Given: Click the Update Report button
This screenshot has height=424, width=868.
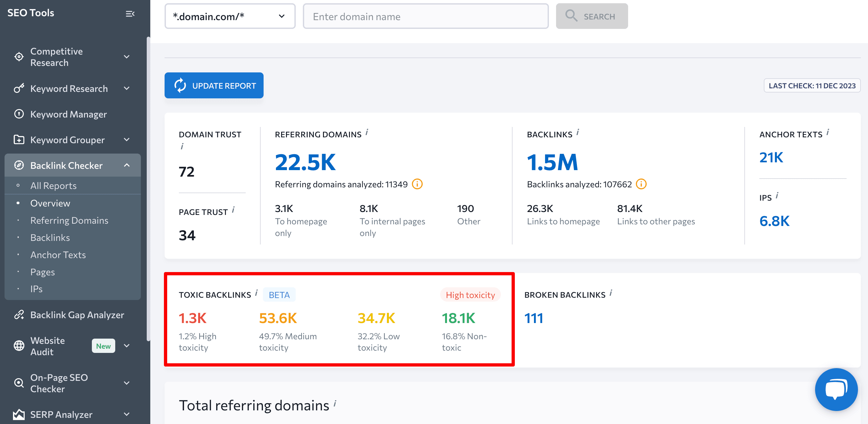Looking at the screenshot, I should [x=214, y=85].
